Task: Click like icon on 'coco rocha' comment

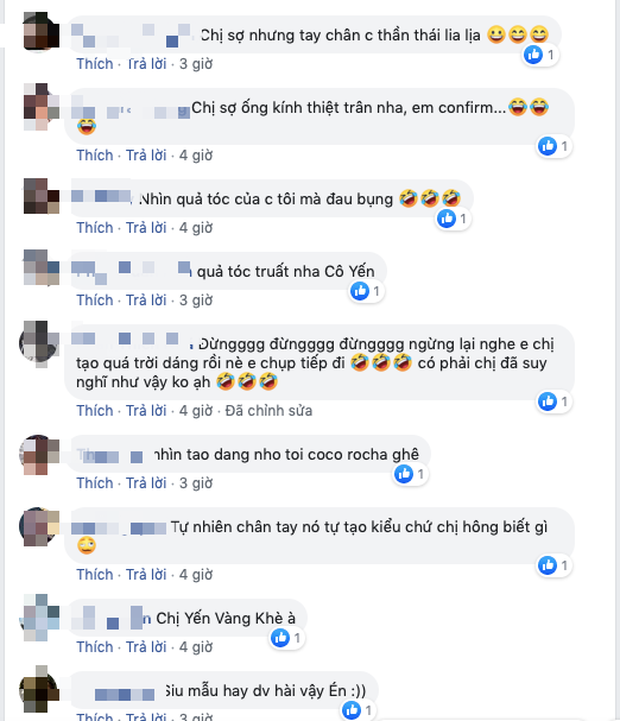Action: 404,474
